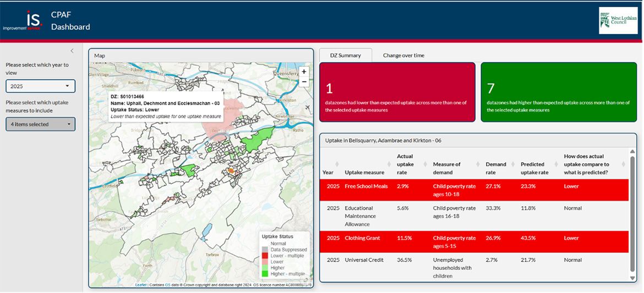Switch to the DZ Summary tab

click(x=346, y=55)
